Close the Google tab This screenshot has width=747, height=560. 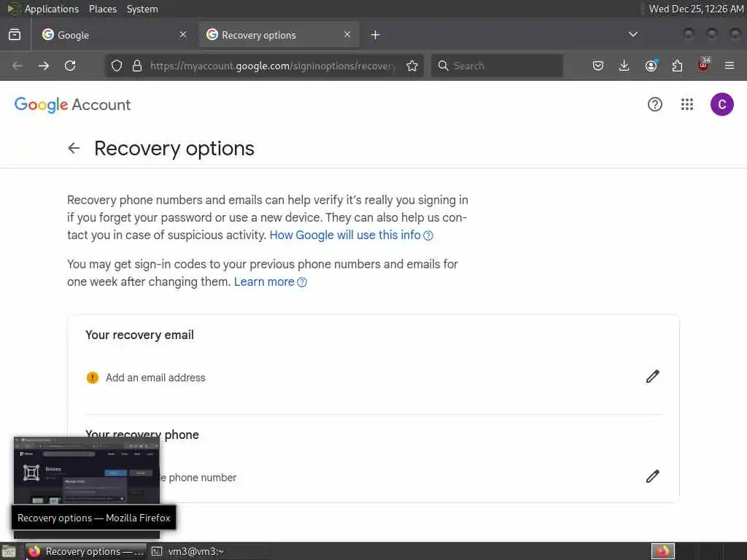pyautogui.click(x=183, y=34)
